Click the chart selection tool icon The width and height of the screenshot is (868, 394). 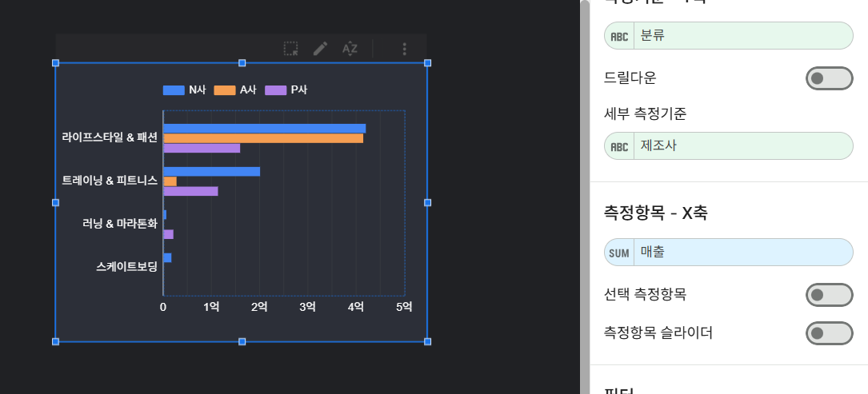click(290, 49)
